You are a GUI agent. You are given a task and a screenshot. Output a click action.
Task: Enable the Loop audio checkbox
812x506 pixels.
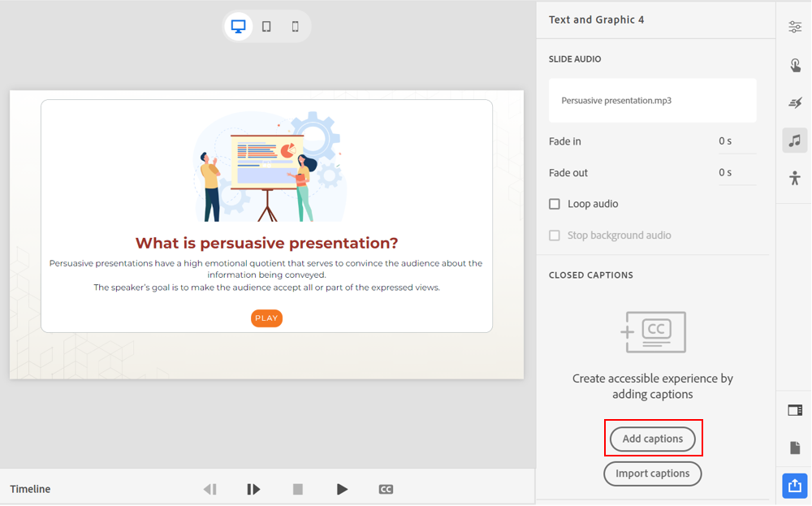[x=555, y=204]
